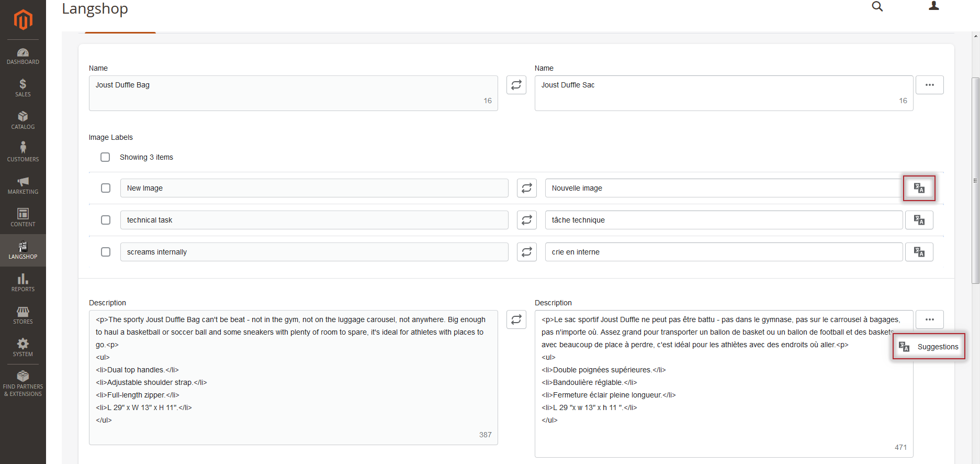Open the Catalog sidebar menu
Viewport: 980px width, 464px height.
pos(23,120)
